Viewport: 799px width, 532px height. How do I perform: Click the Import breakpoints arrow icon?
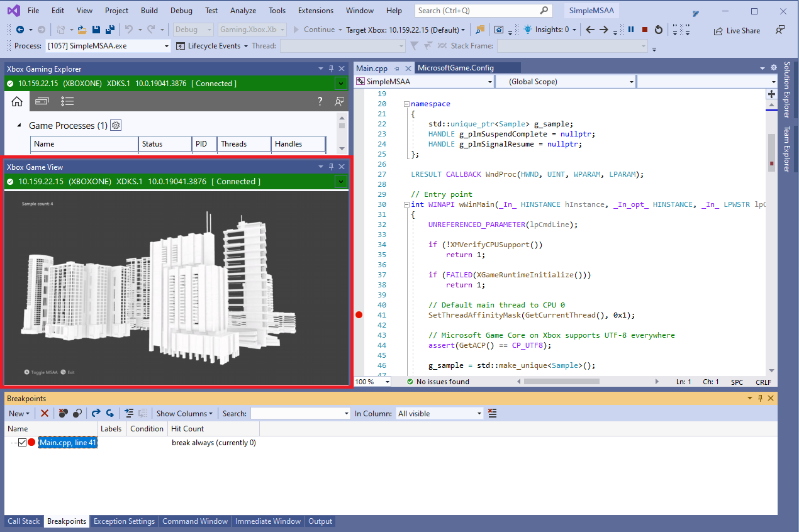point(109,413)
